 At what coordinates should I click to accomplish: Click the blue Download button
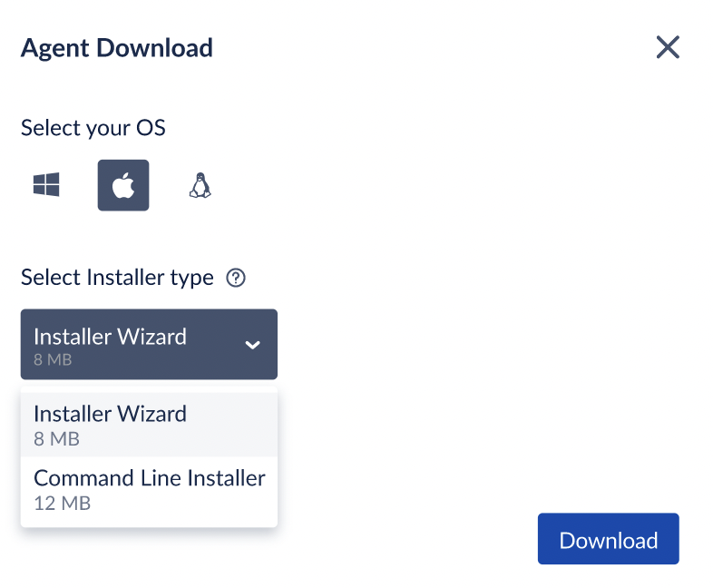click(x=609, y=539)
